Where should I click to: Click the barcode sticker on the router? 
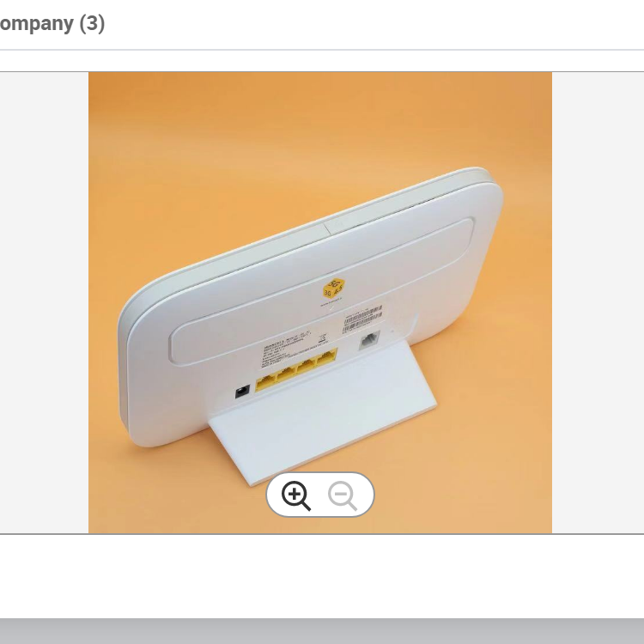click(362, 319)
